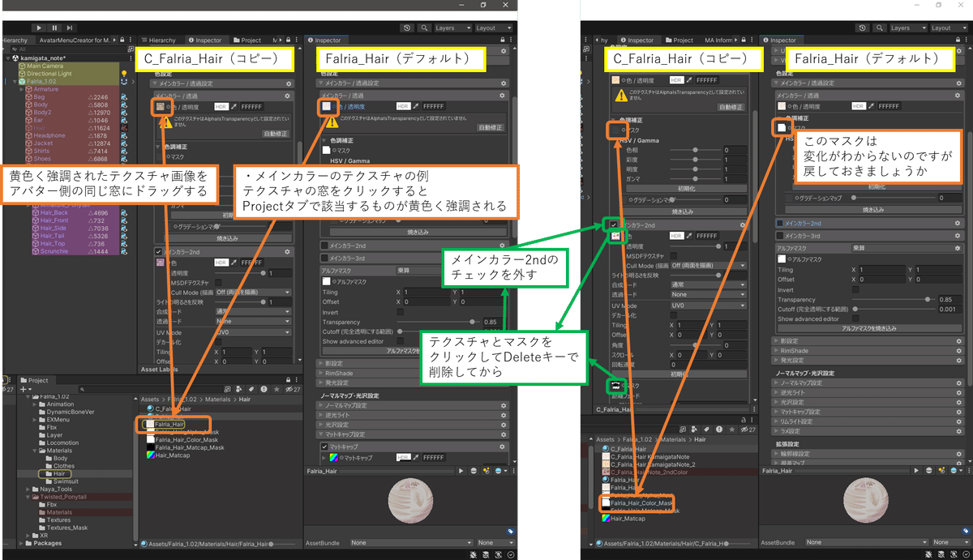Image resolution: width=973 pixels, height=560 pixels.
Task: Uncheck メインカラー2nd in the left screenshot's copy material
Action: [159, 251]
